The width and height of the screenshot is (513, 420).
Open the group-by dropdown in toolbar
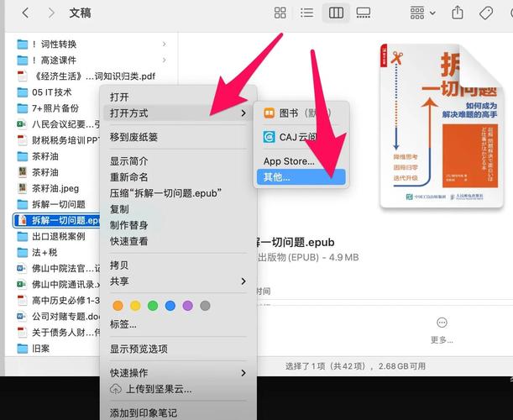click(x=421, y=13)
